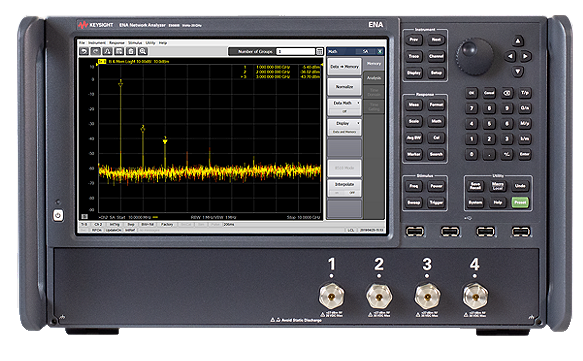Expand the Data Math softkey dropdown
Viewport: 583px width, 361px height.
(x=344, y=107)
